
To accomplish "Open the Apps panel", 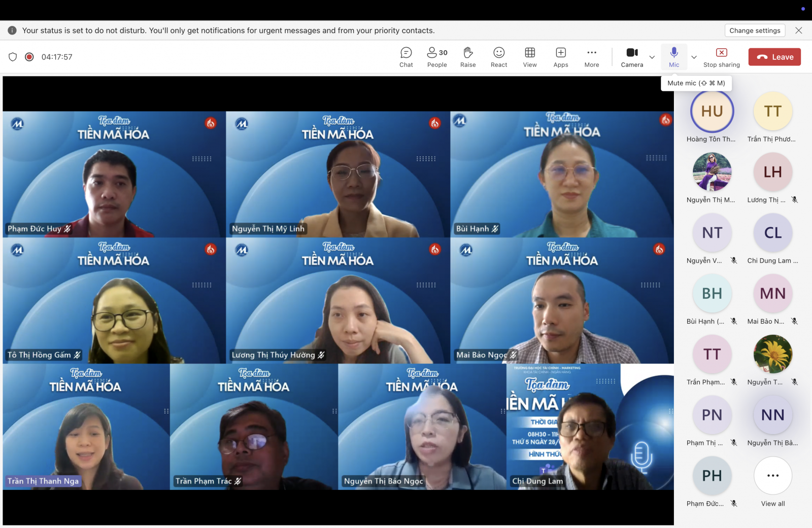I will tap(561, 57).
